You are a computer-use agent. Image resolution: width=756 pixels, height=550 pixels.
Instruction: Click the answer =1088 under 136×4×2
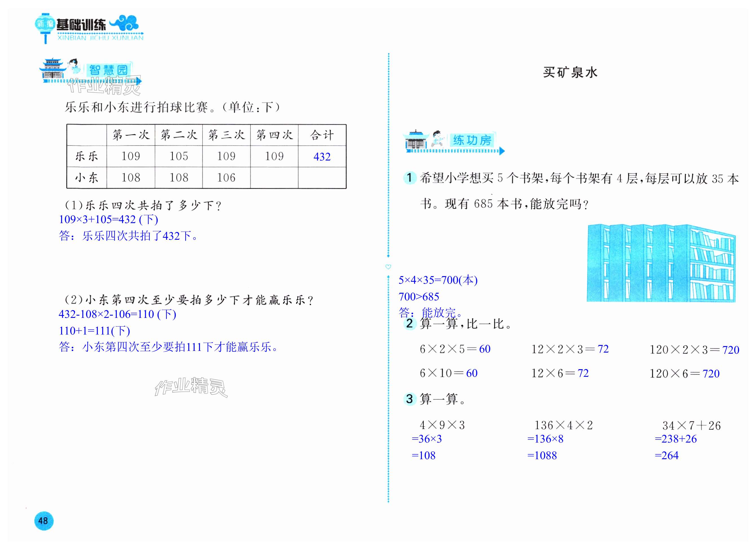tap(542, 455)
